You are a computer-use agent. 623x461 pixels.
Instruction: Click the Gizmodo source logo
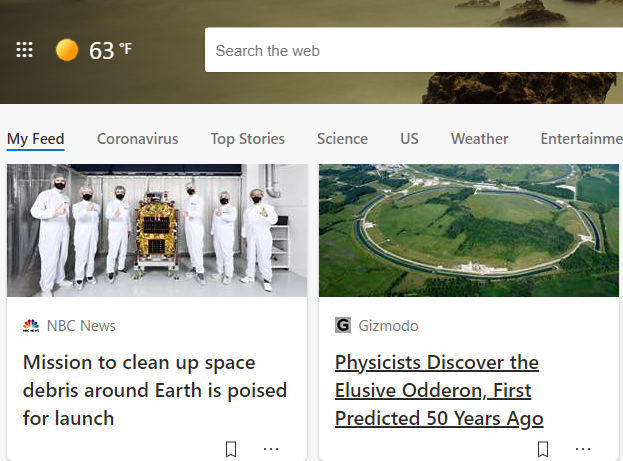343,326
